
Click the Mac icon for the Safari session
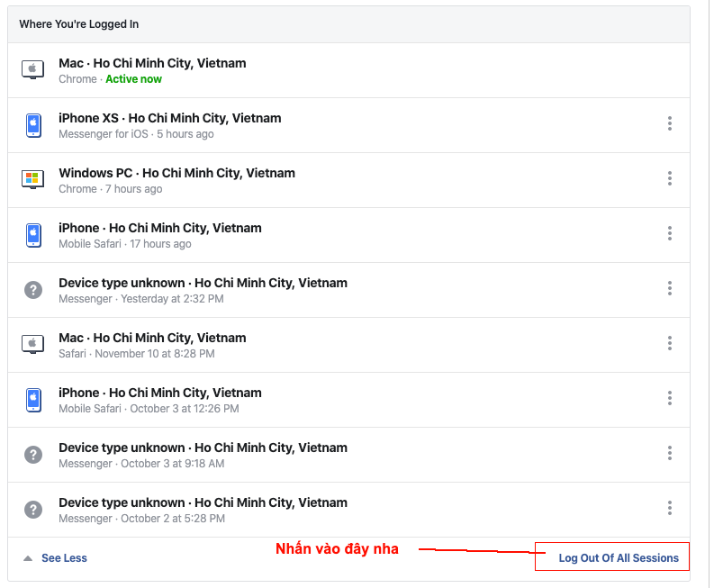(33, 345)
